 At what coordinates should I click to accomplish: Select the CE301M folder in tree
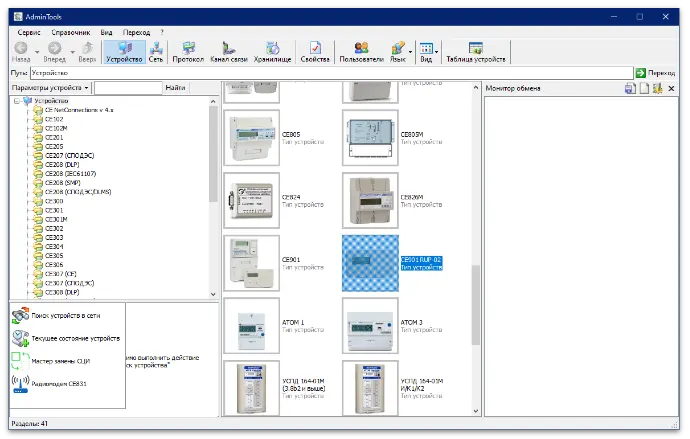coord(55,219)
